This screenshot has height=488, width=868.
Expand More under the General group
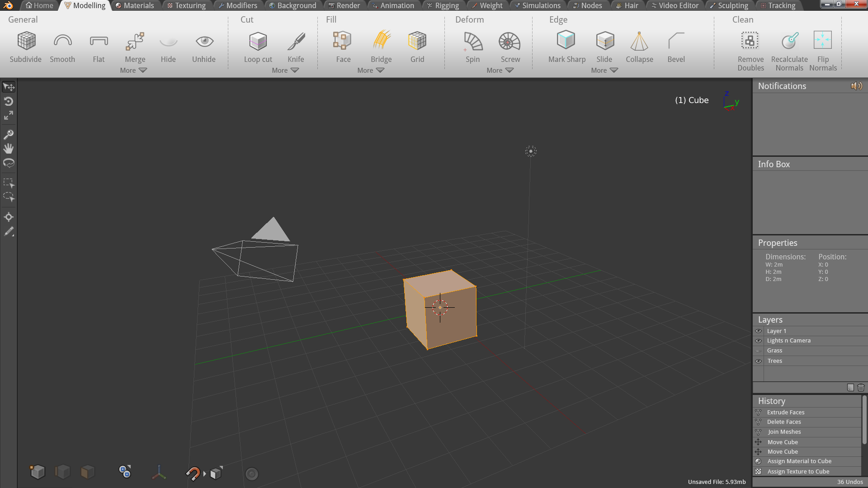coord(133,70)
